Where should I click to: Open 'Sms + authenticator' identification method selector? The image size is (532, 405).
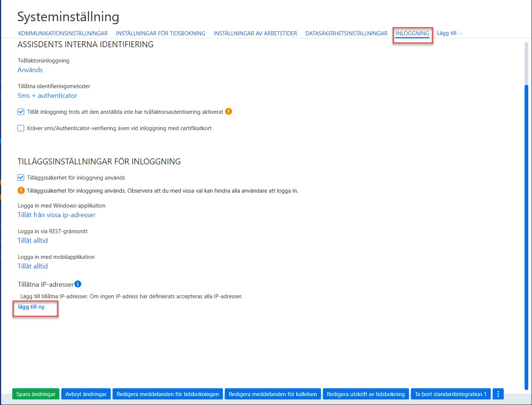[48, 96]
